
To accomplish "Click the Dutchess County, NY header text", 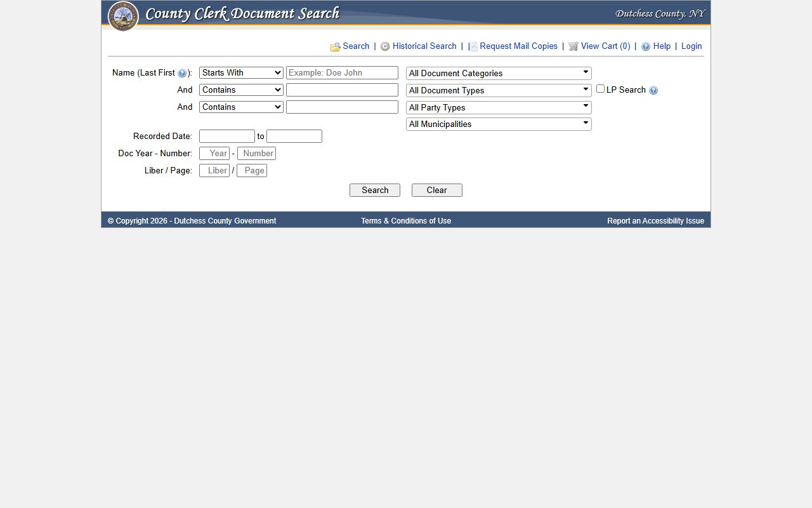I will [660, 13].
